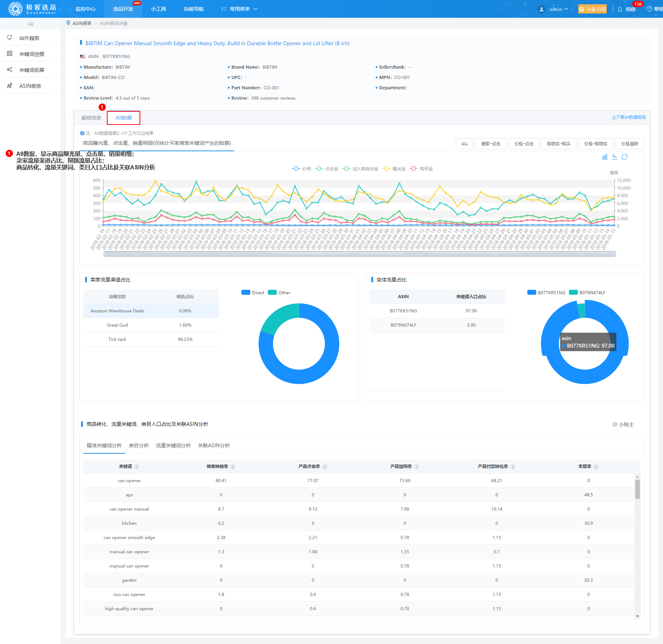Image resolution: width=663 pixels, height=644 pixels.
Task: Click the US flag icon by ASIN
Action: coord(83,57)
